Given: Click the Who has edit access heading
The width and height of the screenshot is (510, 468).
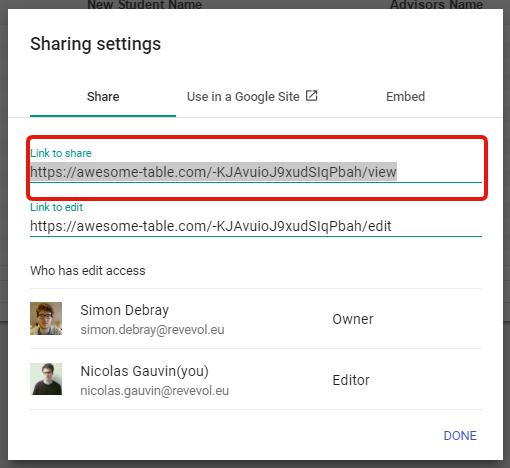Looking at the screenshot, I should [x=88, y=271].
